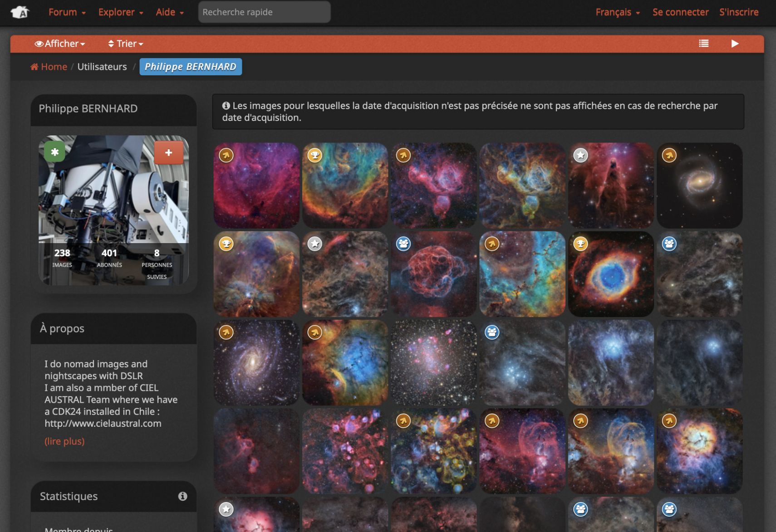Click top-pick badge on spiral galaxy, third row
This screenshot has width=776, height=532.
(x=226, y=332)
